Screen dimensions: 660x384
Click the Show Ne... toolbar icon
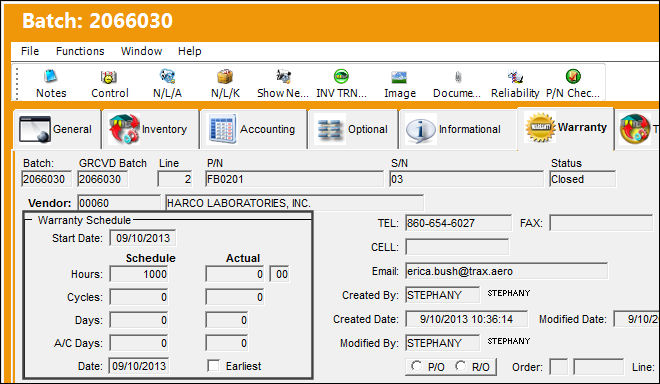tap(283, 77)
